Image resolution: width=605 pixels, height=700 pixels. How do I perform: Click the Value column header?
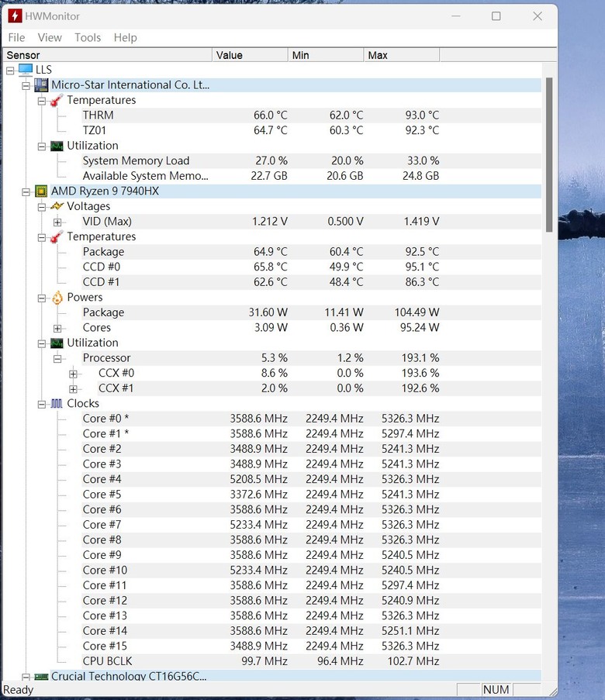click(x=250, y=55)
